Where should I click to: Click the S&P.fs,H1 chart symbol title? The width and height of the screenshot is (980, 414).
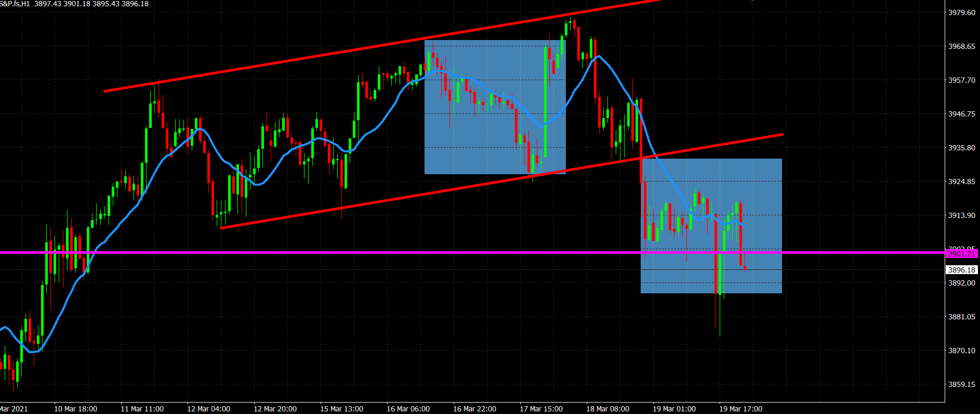pos(16,4)
